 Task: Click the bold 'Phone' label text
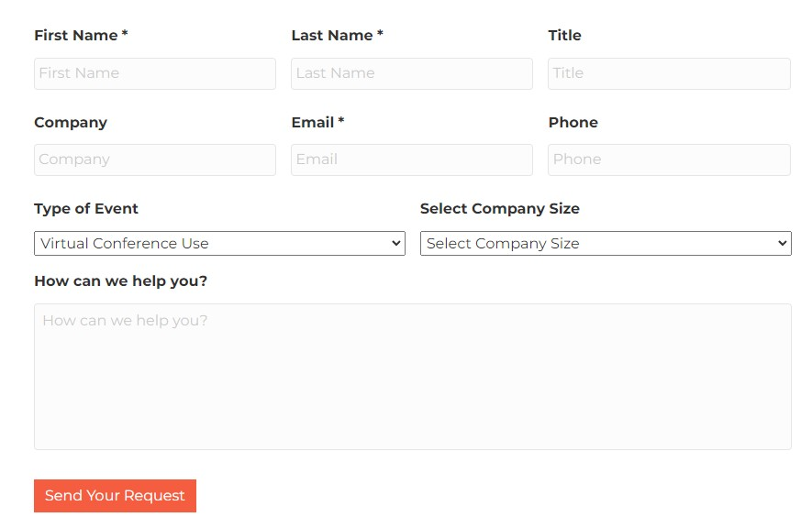573,122
